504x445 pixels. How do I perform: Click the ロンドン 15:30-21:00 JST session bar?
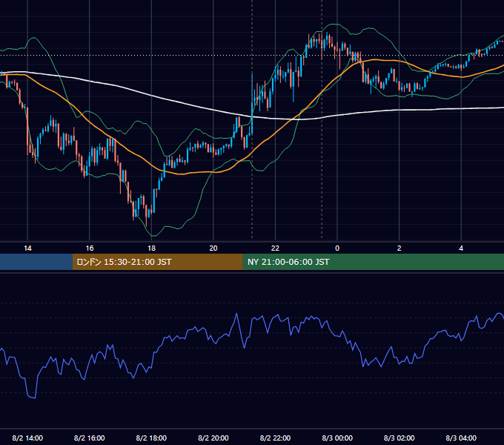click(157, 262)
